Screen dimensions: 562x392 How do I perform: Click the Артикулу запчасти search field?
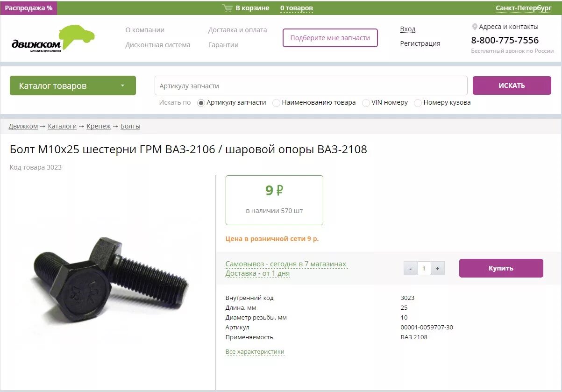coord(311,86)
